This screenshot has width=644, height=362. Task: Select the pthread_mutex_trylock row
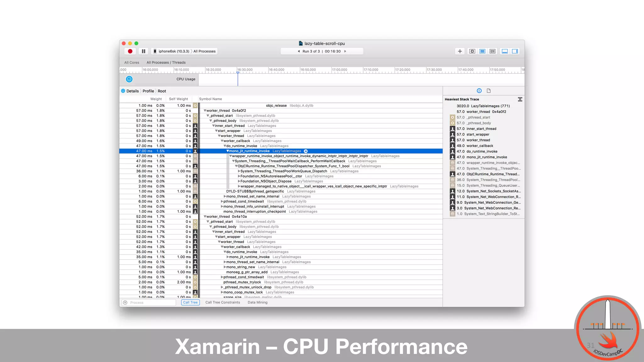tap(281, 282)
